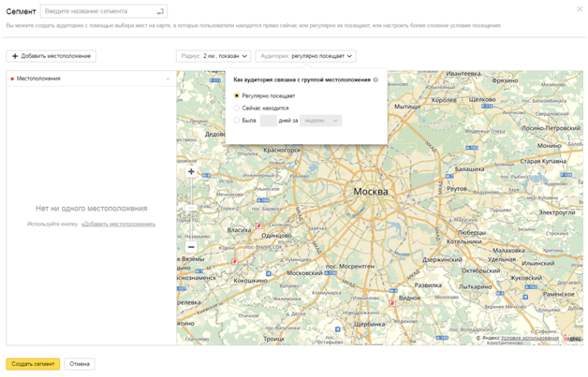The image size is (588, 377).
Task: Select the 'Регулярно посещает' radio button
Action: pos(237,95)
